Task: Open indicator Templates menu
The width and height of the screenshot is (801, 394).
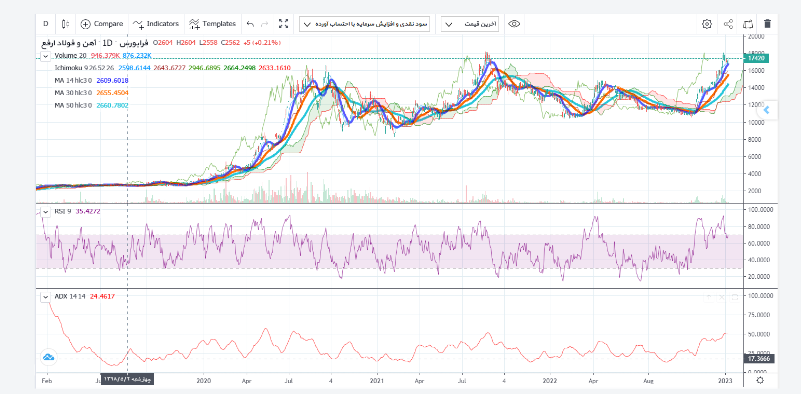Action: tap(213, 24)
